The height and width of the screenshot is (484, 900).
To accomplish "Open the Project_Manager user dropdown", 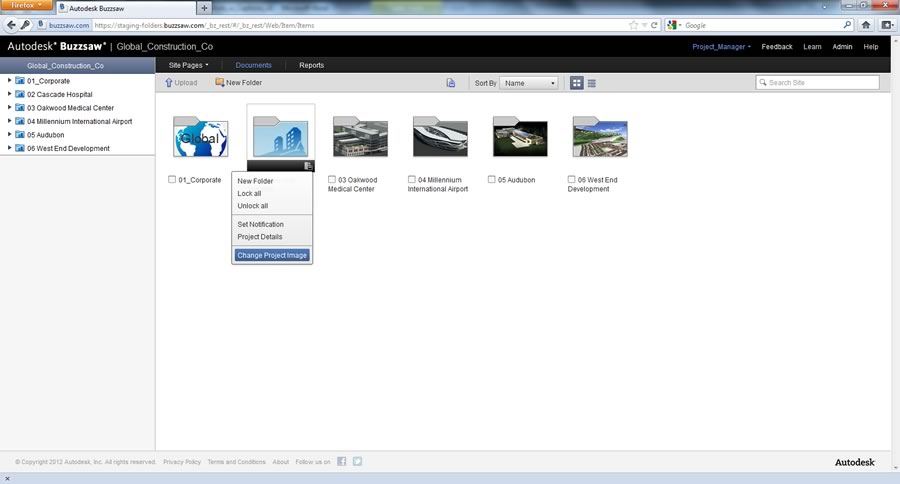I will pos(721,47).
